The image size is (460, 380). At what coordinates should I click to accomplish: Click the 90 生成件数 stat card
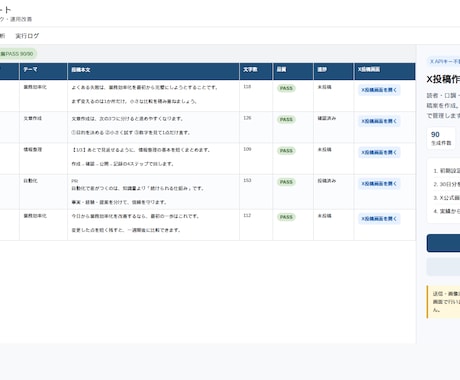(x=441, y=138)
